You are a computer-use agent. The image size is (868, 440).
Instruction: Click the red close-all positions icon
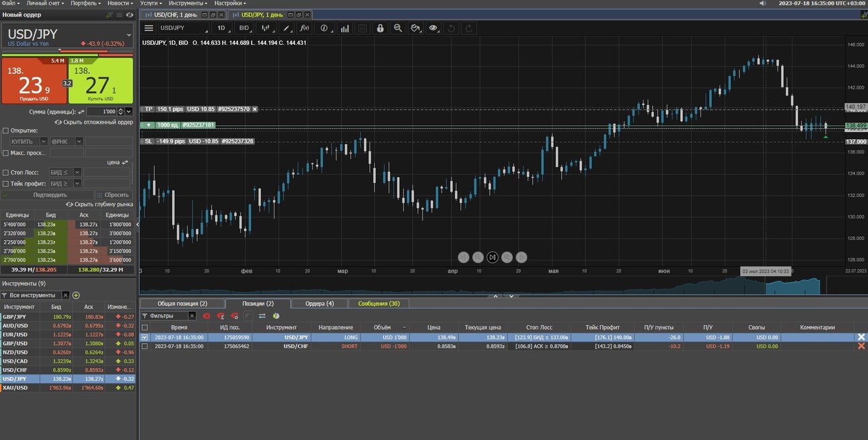coord(207,316)
